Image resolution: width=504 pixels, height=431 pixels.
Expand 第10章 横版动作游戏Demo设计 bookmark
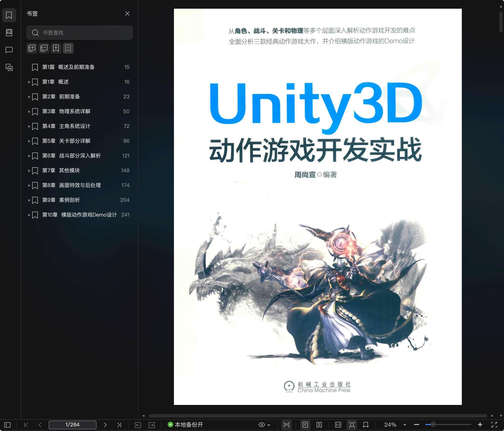click(29, 215)
